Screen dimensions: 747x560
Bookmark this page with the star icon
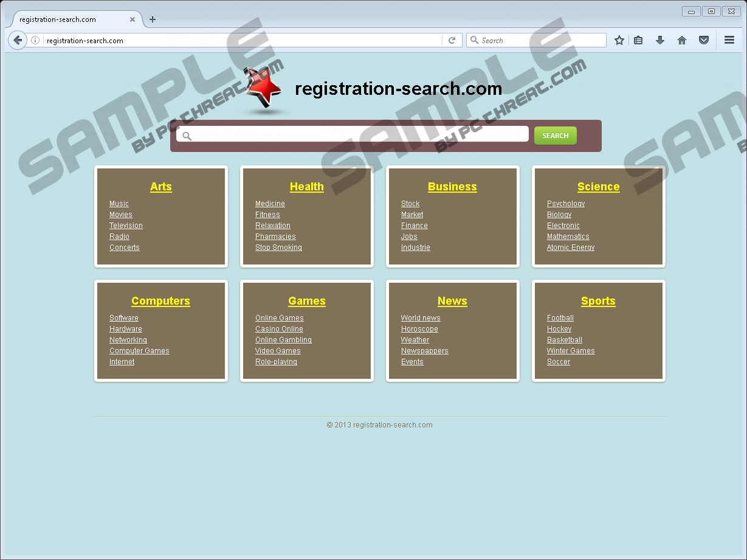(619, 41)
